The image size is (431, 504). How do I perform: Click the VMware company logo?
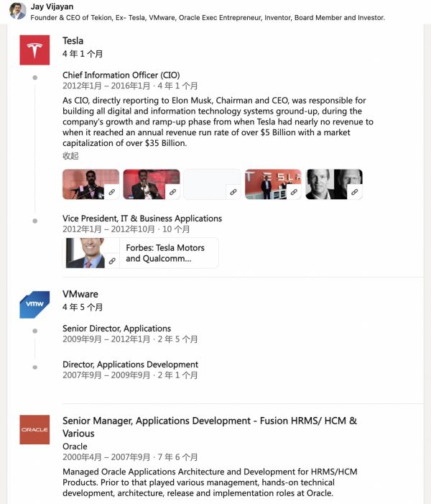(x=34, y=305)
